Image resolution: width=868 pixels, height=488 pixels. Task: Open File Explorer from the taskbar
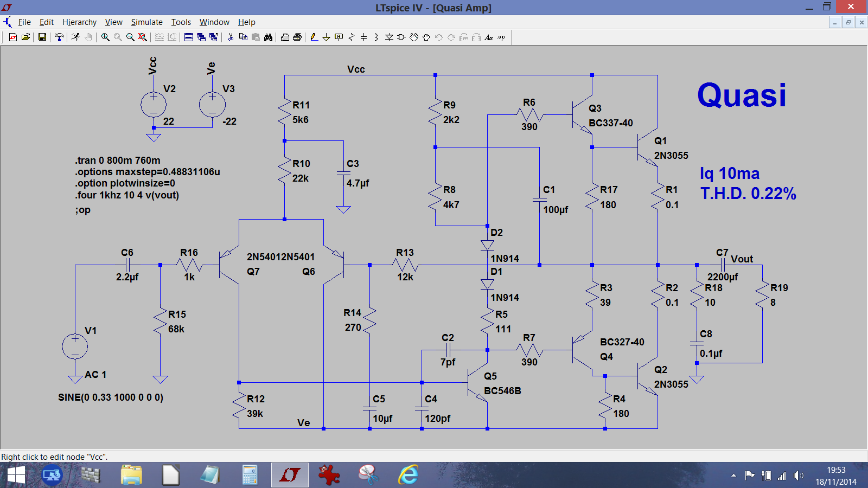point(131,476)
